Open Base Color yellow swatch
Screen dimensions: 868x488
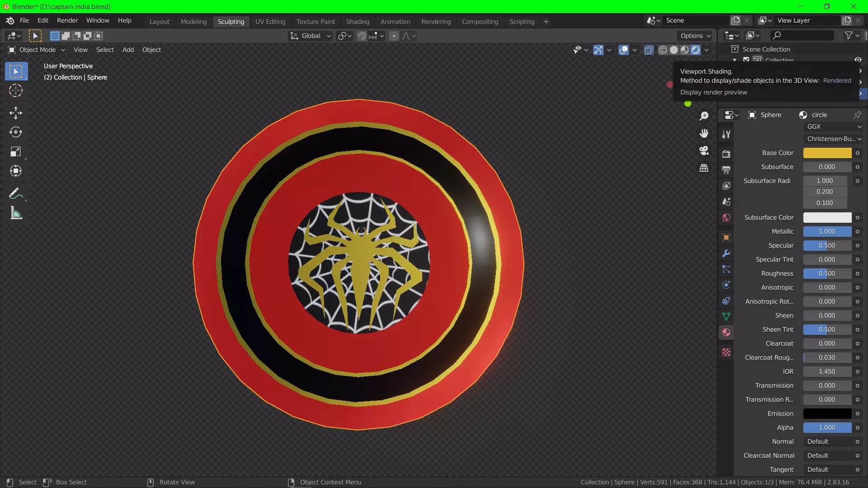coord(827,153)
